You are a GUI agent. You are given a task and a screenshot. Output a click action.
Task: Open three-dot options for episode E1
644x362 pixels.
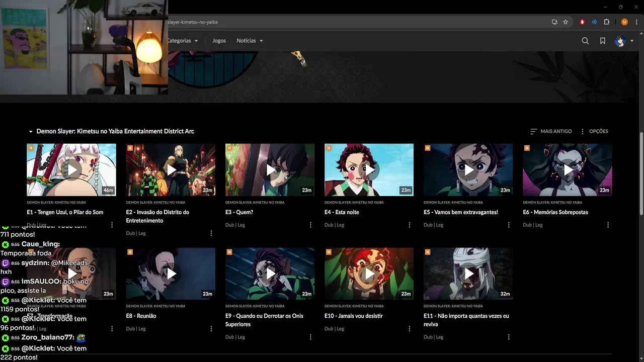(x=112, y=225)
